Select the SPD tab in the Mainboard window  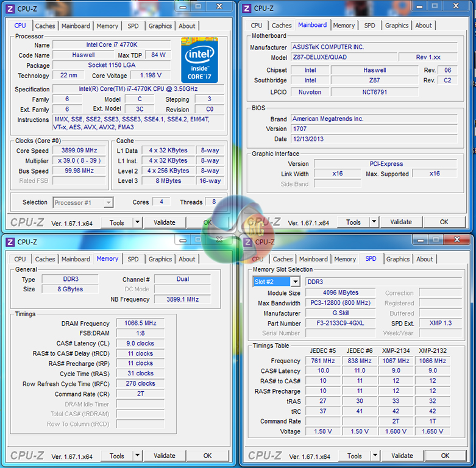(369, 26)
